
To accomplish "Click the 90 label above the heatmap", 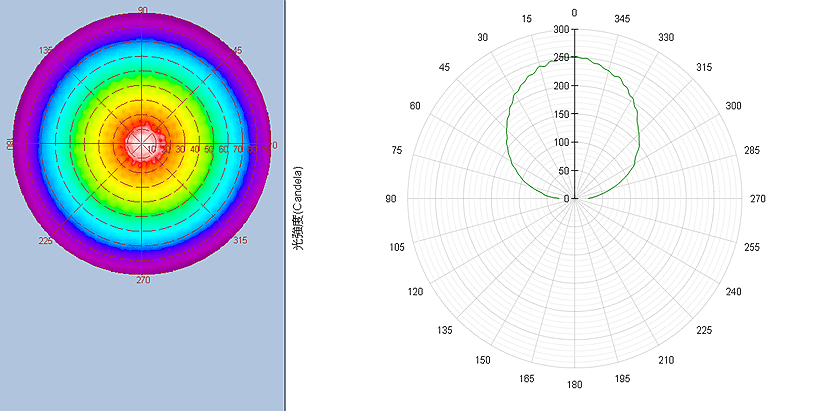I will tap(143, 9).
